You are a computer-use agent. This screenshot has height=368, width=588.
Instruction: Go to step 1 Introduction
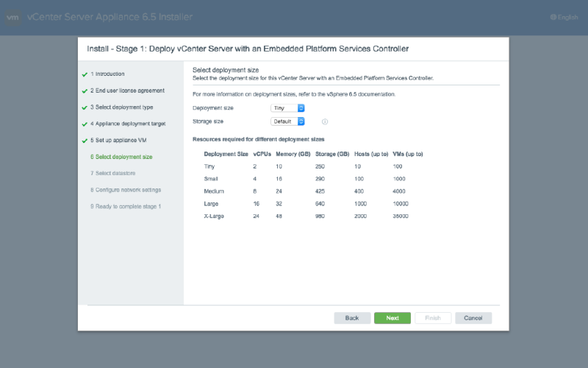coord(110,74)
